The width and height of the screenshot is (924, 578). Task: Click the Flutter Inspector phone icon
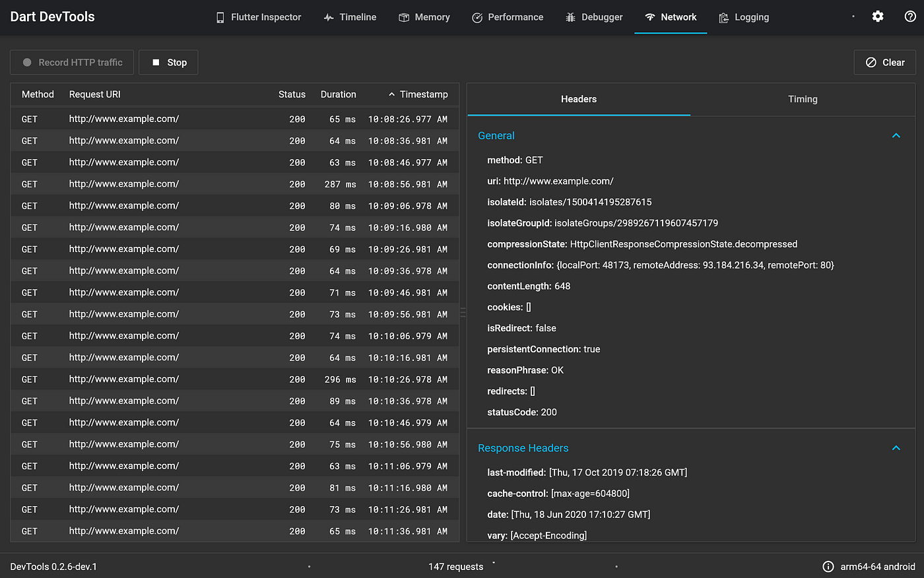[x=220, y=18]
